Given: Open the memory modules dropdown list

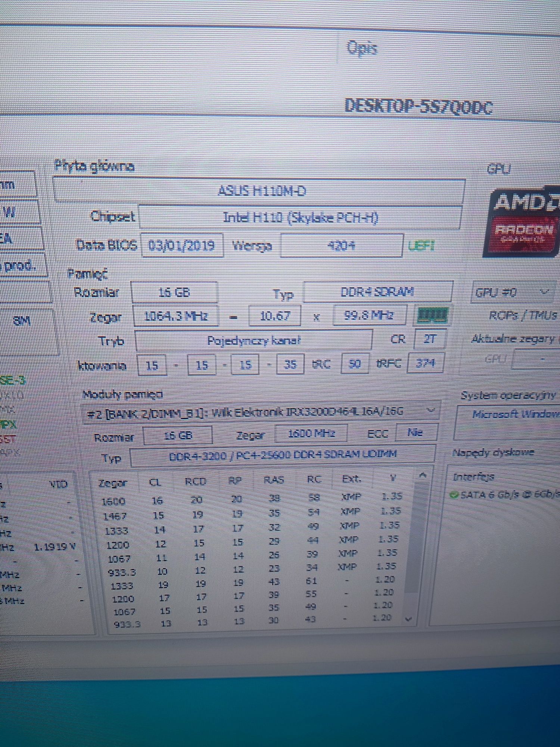Looking at the screenshot, I should tap(431, 411).
